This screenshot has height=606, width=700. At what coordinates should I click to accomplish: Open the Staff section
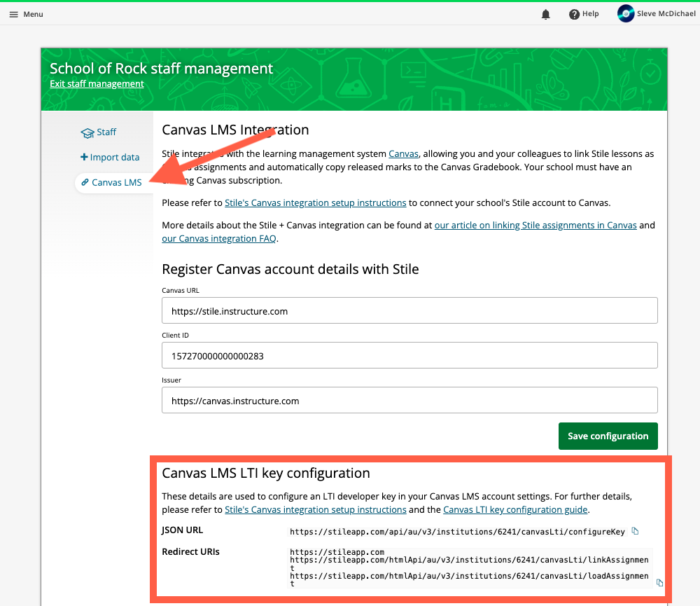point(99,132)
